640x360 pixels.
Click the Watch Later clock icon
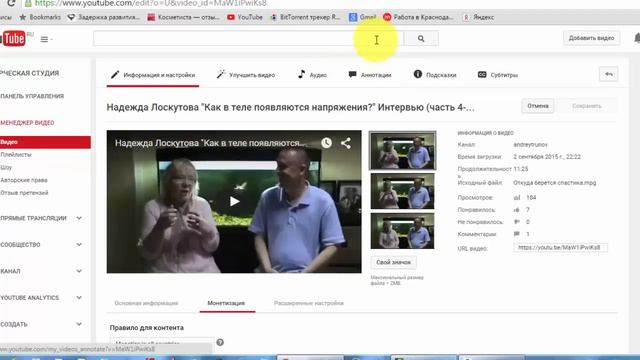click(326, 143)
